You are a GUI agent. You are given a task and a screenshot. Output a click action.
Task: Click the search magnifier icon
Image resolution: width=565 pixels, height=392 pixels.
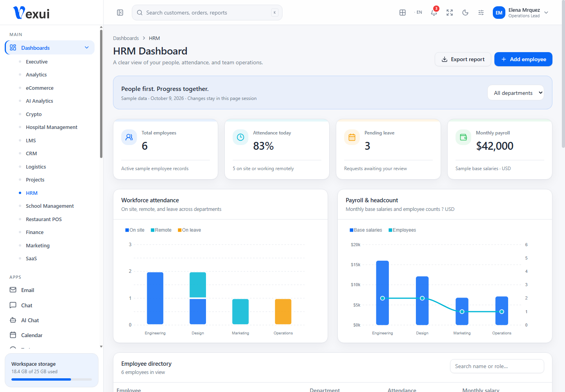tap(140, 13)
